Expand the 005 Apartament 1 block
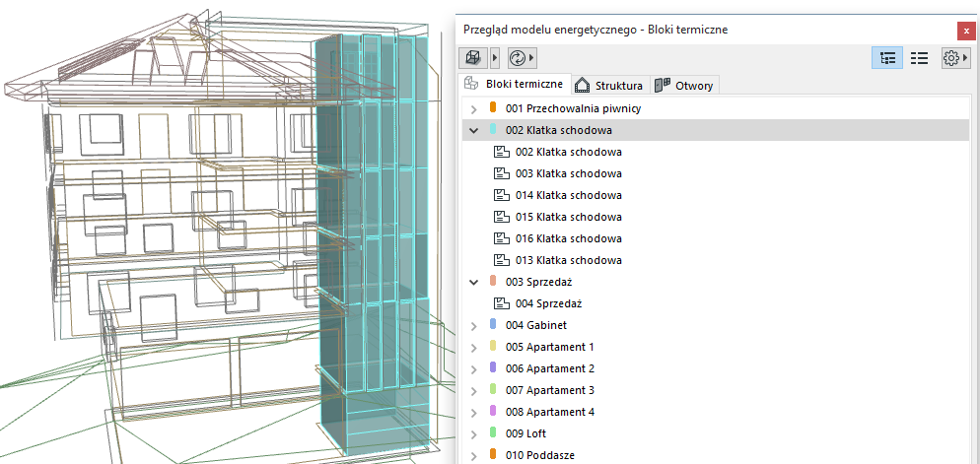 (474, 347)
